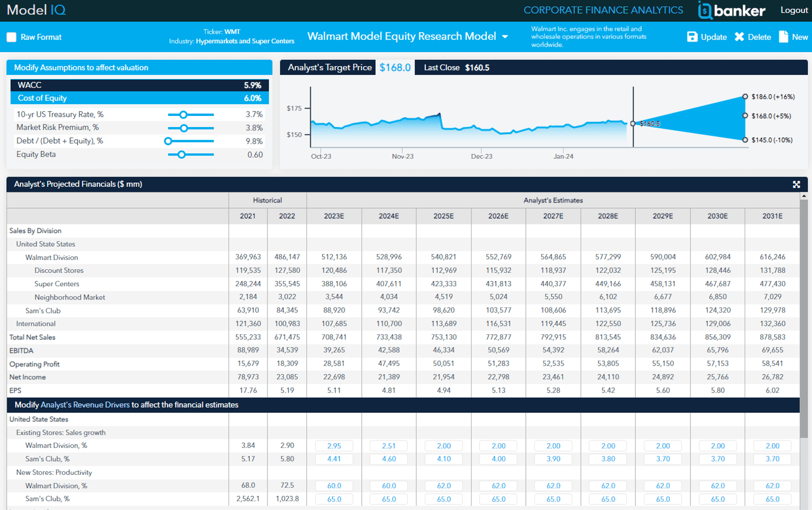Click Total Net Sales 2031E value 878,583
Image resolution: width=812 pixels, height=510 pixels.
click(772, 337)
